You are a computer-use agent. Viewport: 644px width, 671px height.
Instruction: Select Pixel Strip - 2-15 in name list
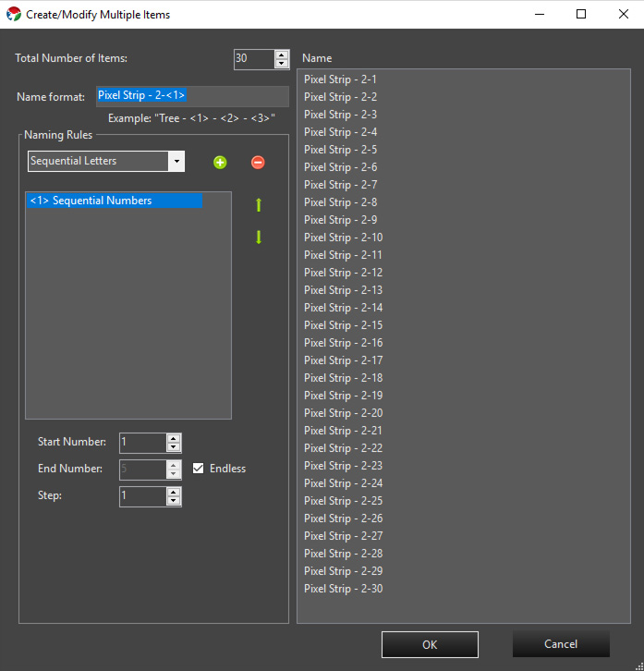[343, 325]
